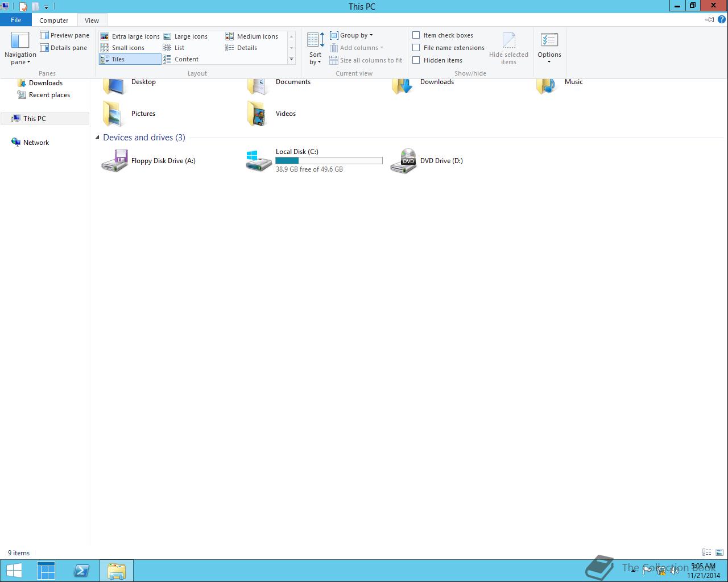728x582 pixels.
Task: Select Large icons layout
Action: point(185,36)
